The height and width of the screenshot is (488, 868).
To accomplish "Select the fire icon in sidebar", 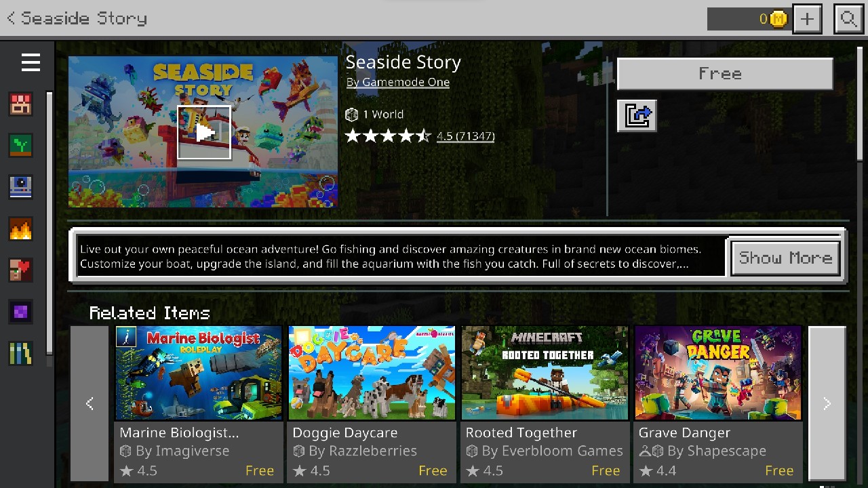I will pyautogui.click(x=20, y=228).
